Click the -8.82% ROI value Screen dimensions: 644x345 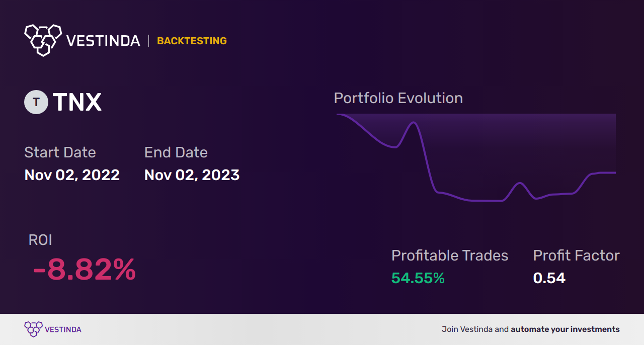84,270
